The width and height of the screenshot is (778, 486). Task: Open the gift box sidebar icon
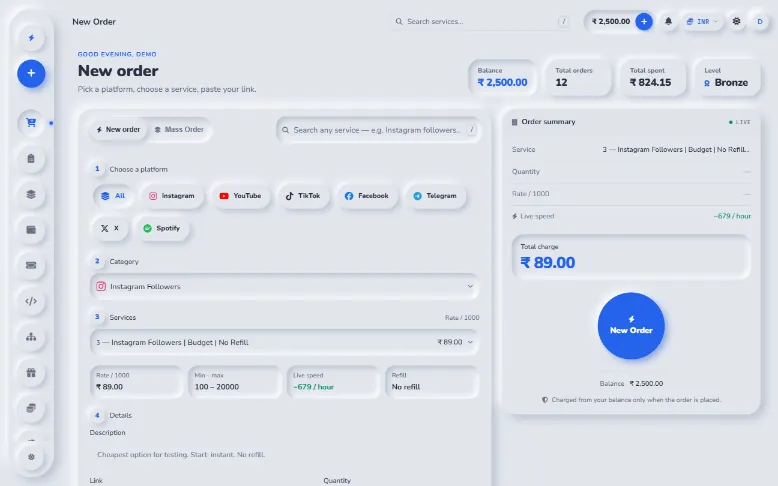(x=31, y=372)
